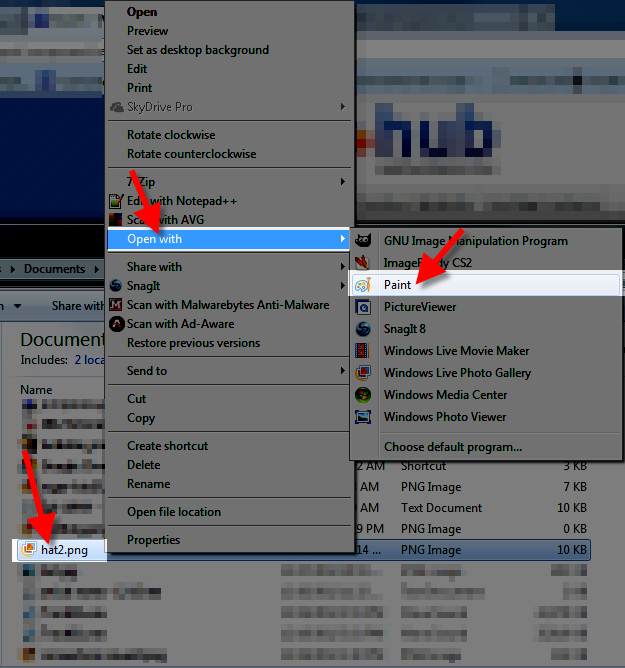Click the GIMP icon in the submenu
Viewport: 625px width, 668px height.
coord(364,241)
